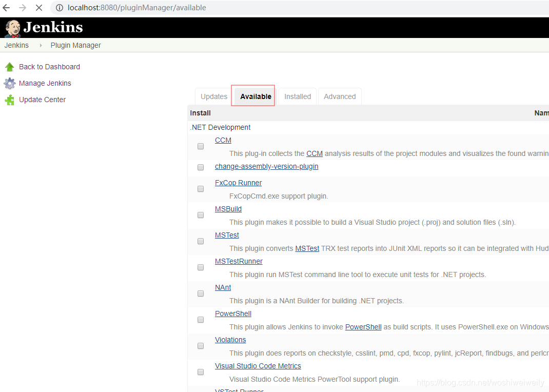This screenshot has width=549, height=392.
Task: Click 'This plugin is a NAnt Builder' description
Action: click(x=317, y=301)
